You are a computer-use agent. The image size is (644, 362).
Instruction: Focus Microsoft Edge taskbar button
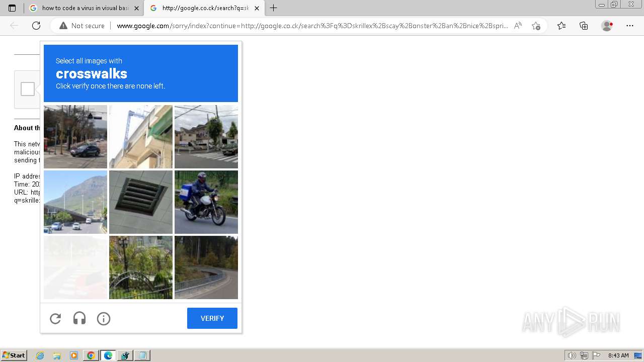point(108,355)
